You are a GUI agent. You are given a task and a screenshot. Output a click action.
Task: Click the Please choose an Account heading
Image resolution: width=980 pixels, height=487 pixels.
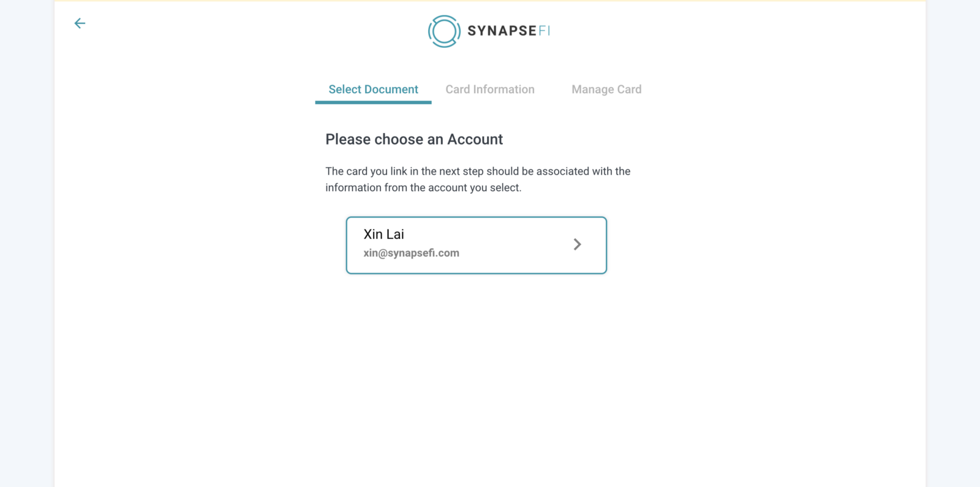(414, 140)
